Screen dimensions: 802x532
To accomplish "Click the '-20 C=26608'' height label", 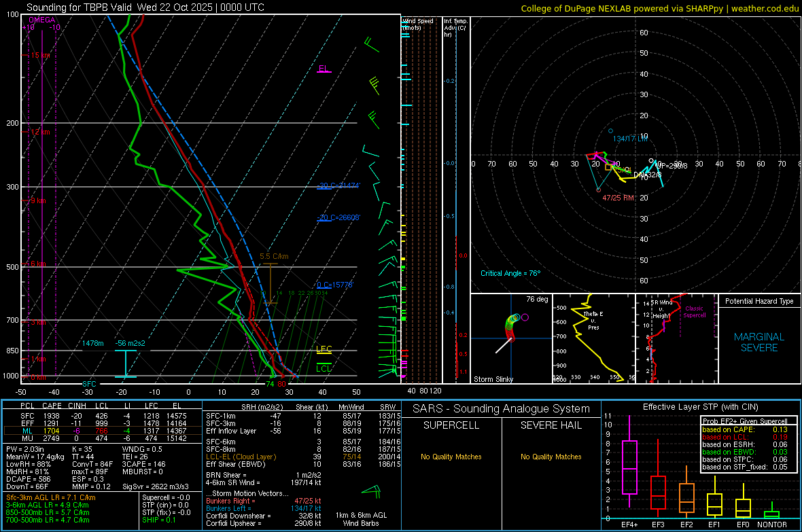I will (338, 217).
